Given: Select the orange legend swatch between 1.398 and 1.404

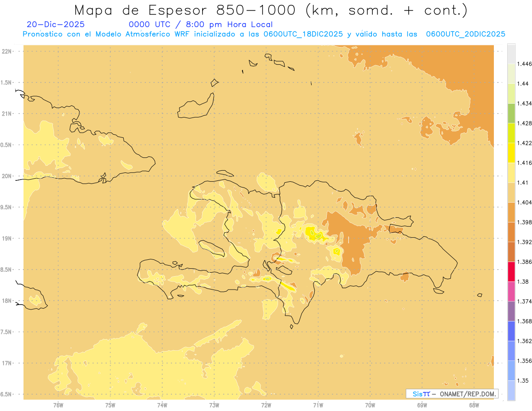Looking at the screenshot, I should [x=511, y=212].
